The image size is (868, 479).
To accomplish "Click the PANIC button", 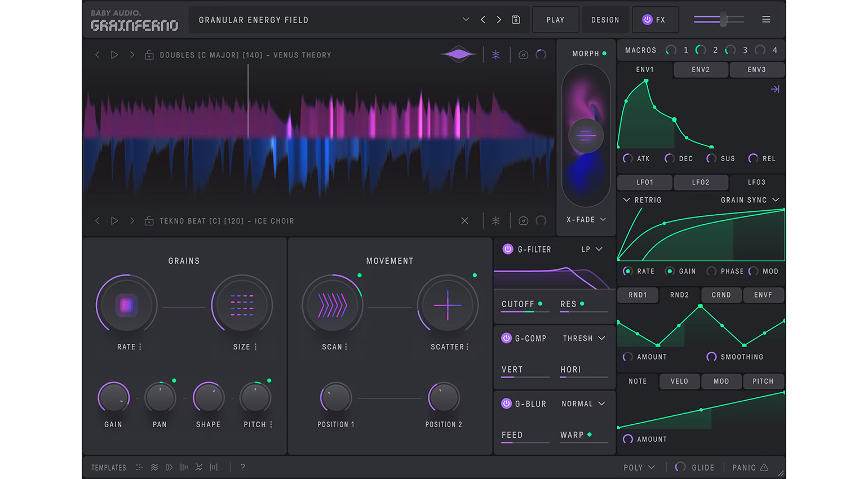I will point(750,467).
